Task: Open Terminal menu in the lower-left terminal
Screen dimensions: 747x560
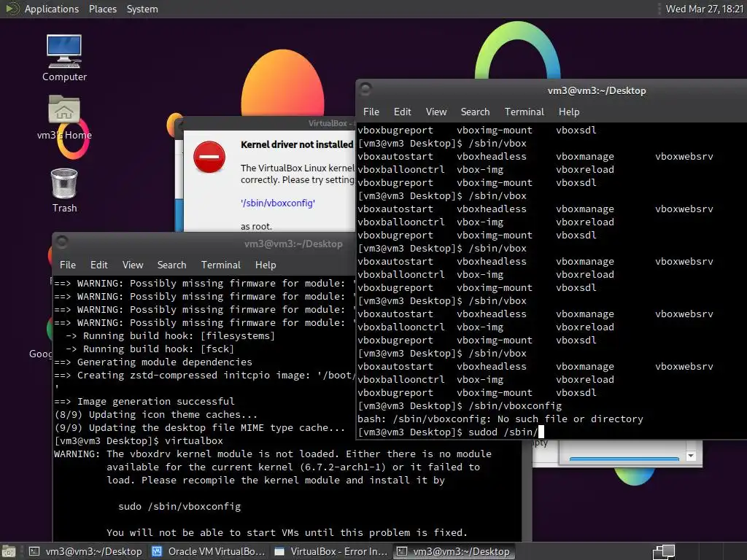Action: click(x=220, y=265)
